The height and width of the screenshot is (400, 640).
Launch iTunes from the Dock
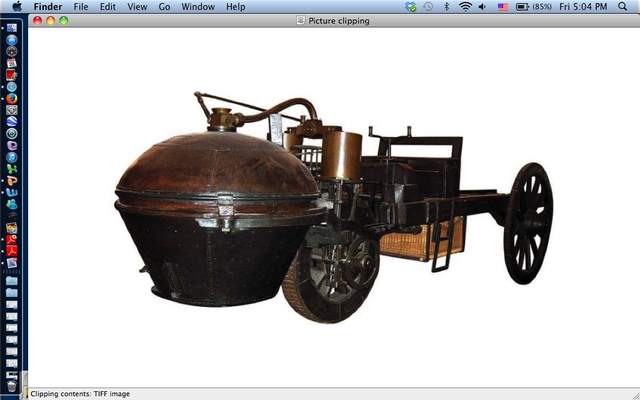coord(12,157)
